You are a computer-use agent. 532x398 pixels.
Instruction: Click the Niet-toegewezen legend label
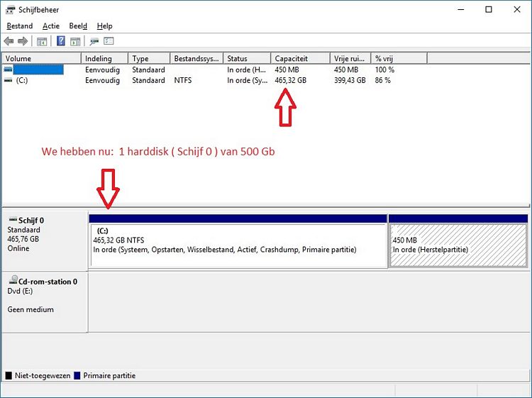[x=43, y=375]
